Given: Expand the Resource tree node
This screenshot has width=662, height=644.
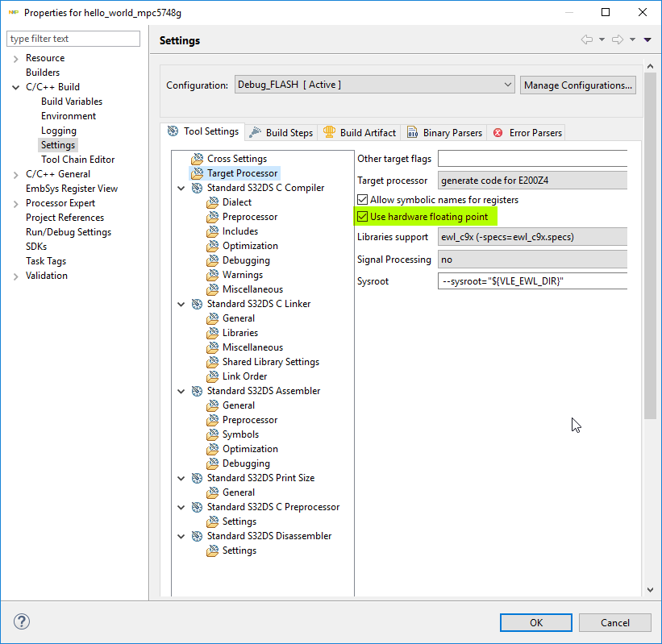Looking at the screenshot, I should click(15, 58).
